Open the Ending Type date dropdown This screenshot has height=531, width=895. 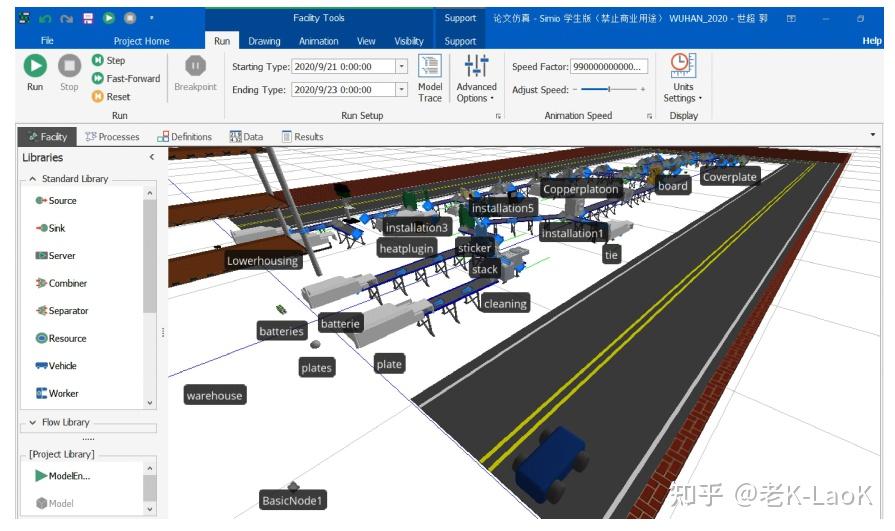tap(402, 90)
